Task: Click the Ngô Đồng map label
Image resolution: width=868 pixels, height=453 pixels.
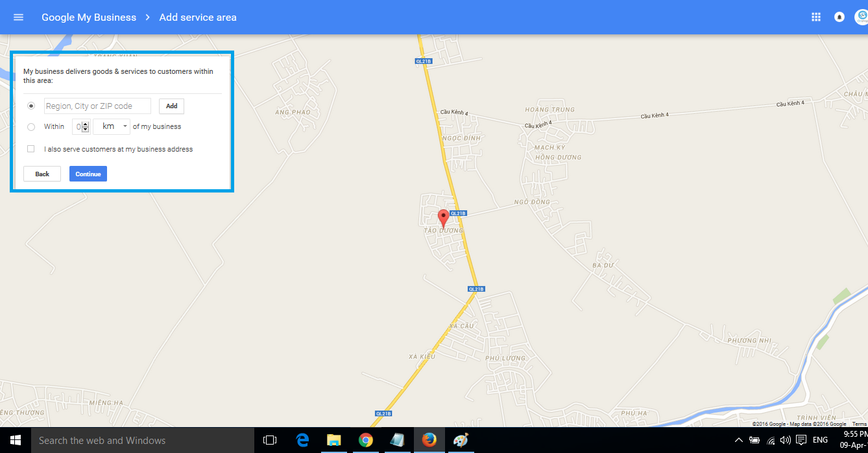Action: tap(532, 202)
